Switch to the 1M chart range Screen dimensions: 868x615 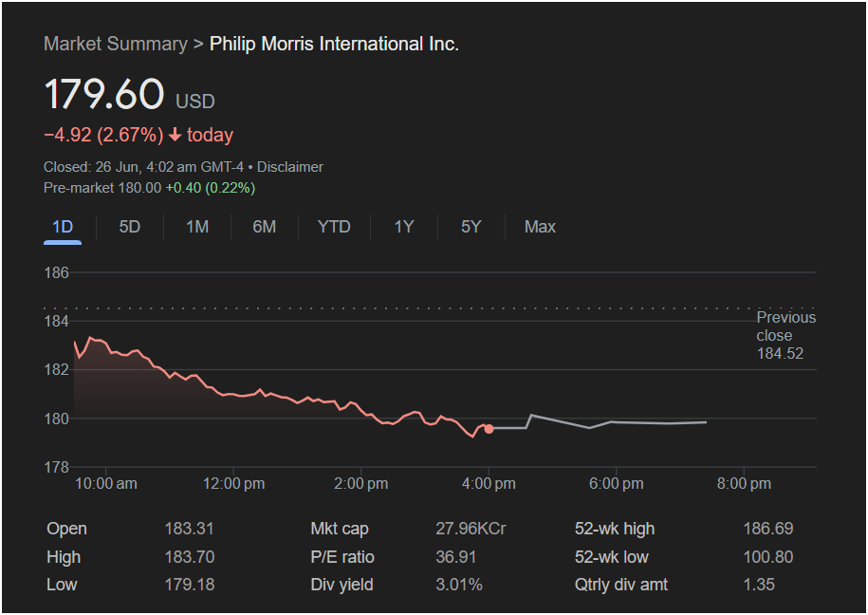click(x=197, y=227)
